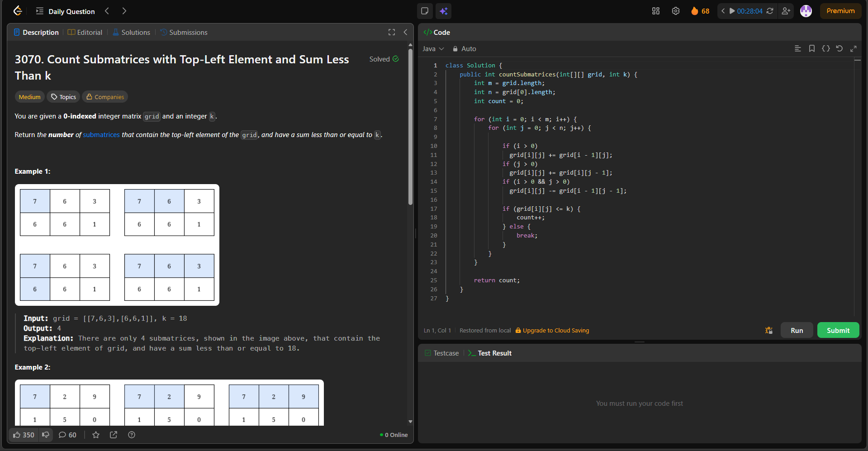Expand the Topics tag section
868x451 pixels.
[63, 97]
